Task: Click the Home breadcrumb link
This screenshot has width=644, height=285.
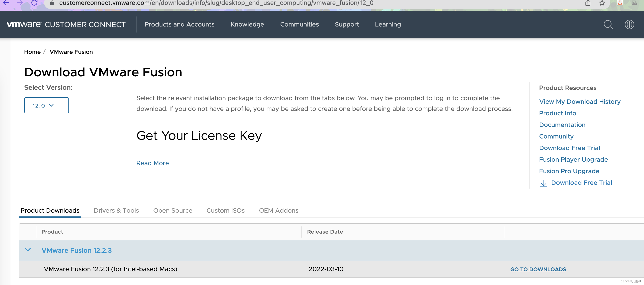Action: tap(32, 52)
